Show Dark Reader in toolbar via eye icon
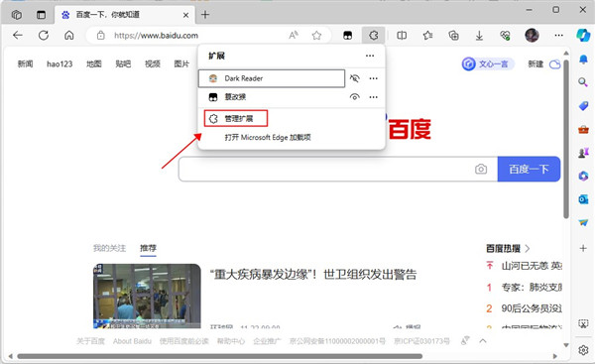This screenshot has height=364, width=595. (354, 78)
